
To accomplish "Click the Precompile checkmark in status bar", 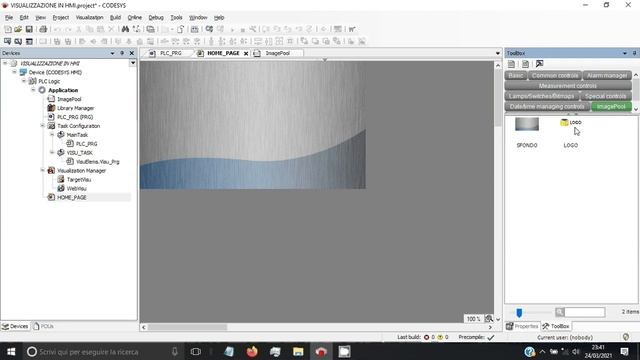I will tap(491, 338).
